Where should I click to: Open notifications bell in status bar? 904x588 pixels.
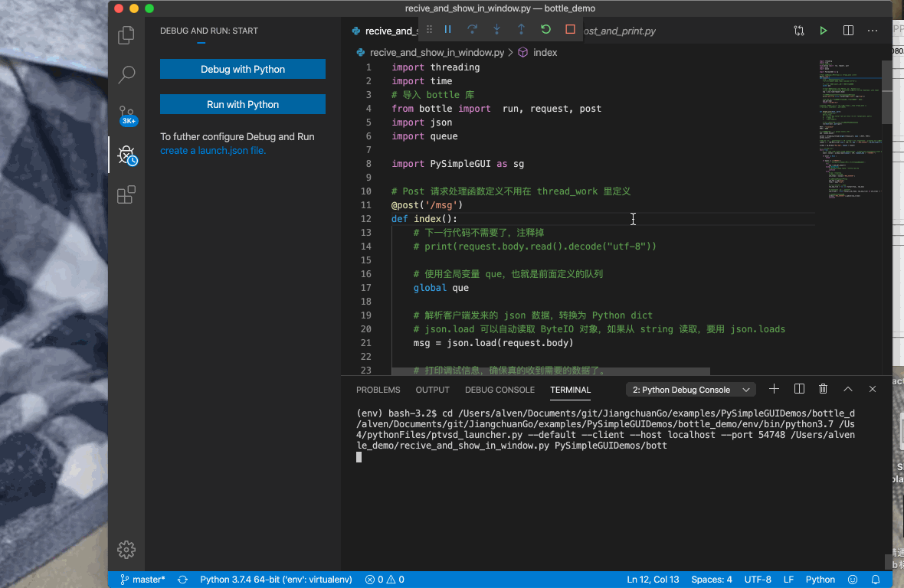876,580
